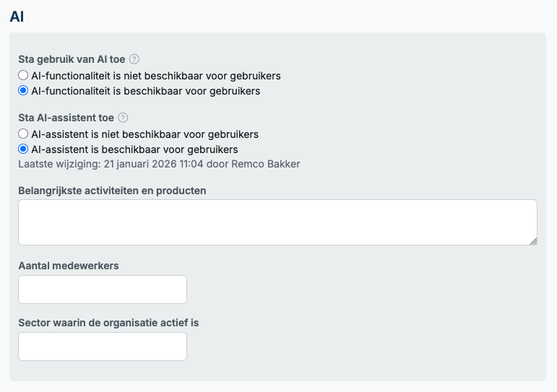The height and width of the screenshot is (392, 557).
Task: Click into the 'Aantal medewerkers' input field
Action: pyautogui.click(x=103, y=289)
